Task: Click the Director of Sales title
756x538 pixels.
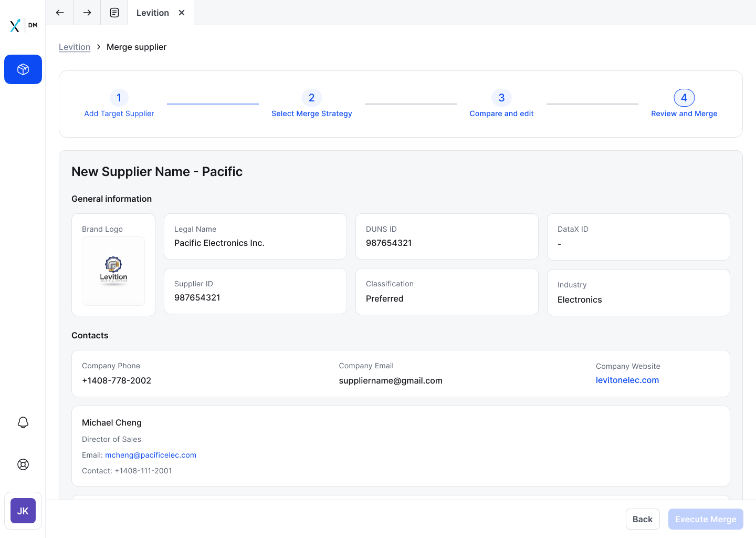Action: coord(111,439)
